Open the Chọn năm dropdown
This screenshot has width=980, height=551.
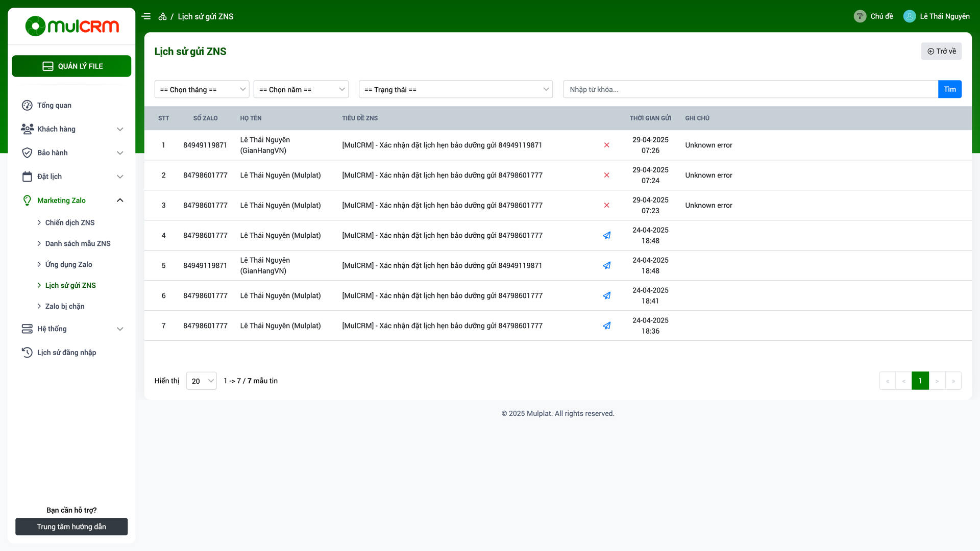pyautogui.click(x=301, y=89)
